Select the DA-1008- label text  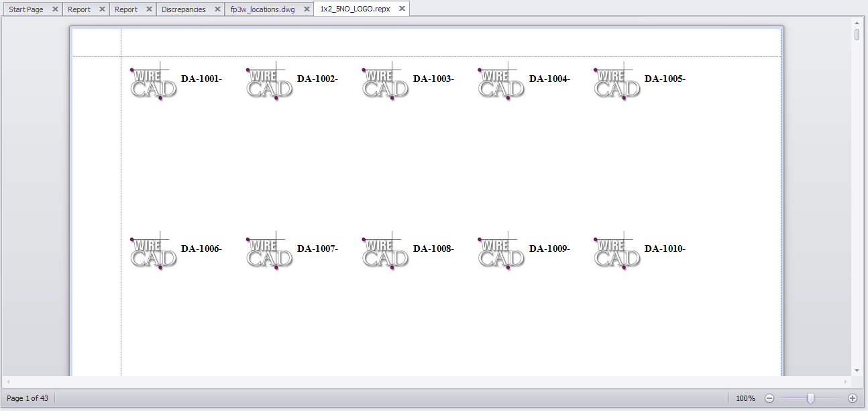point(433,248)
